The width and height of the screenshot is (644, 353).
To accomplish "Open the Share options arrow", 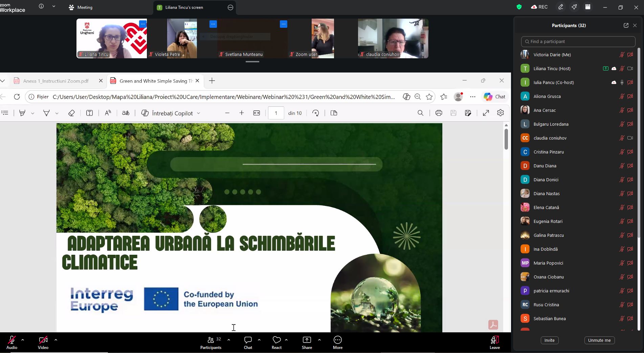I will 319,340.
